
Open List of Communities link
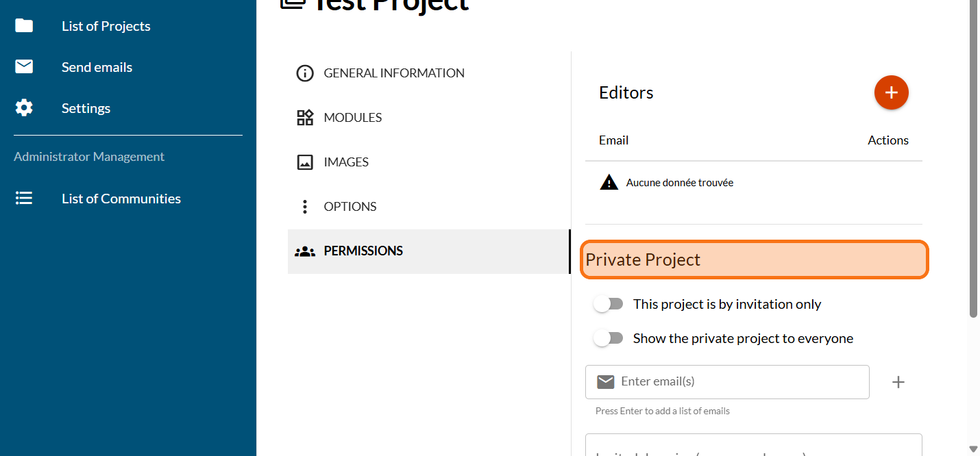click(x=121, y=199)
